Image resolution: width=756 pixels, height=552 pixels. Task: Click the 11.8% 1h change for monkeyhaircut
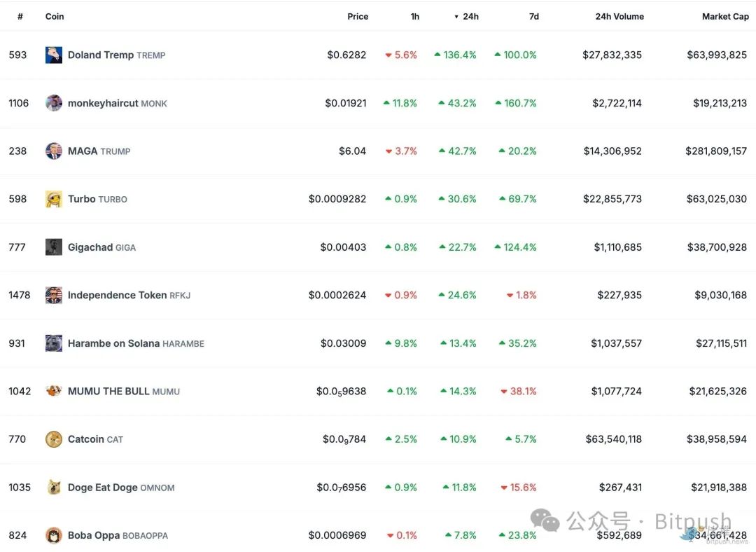(x=405, y=103)
